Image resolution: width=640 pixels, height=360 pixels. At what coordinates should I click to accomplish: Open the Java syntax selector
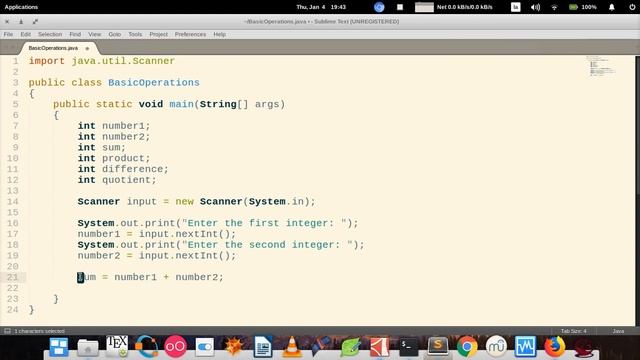618,331
